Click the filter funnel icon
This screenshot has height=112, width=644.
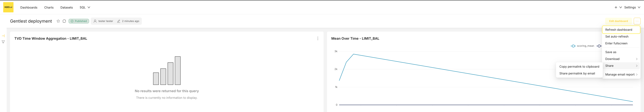pos(3,42)
